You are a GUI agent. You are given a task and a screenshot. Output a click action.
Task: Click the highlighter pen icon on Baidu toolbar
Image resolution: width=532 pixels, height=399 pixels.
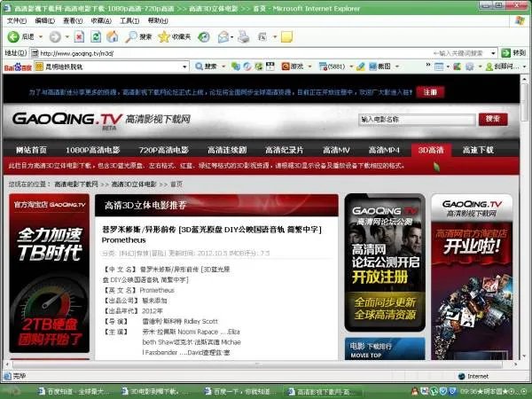(x=360, y=66)
